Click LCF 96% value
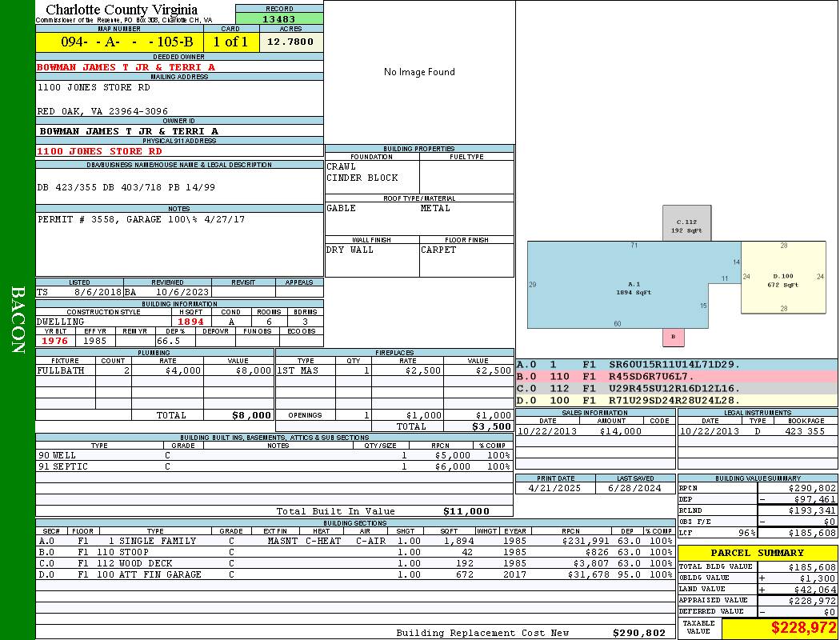Image resolution: width=840 pixels, height=640 pixels. (746, 533)
